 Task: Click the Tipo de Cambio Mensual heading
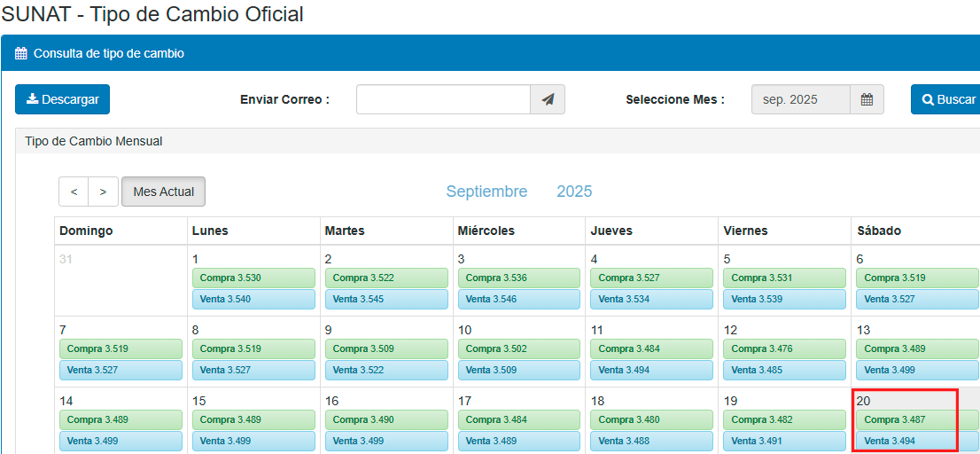pos(94,141)
